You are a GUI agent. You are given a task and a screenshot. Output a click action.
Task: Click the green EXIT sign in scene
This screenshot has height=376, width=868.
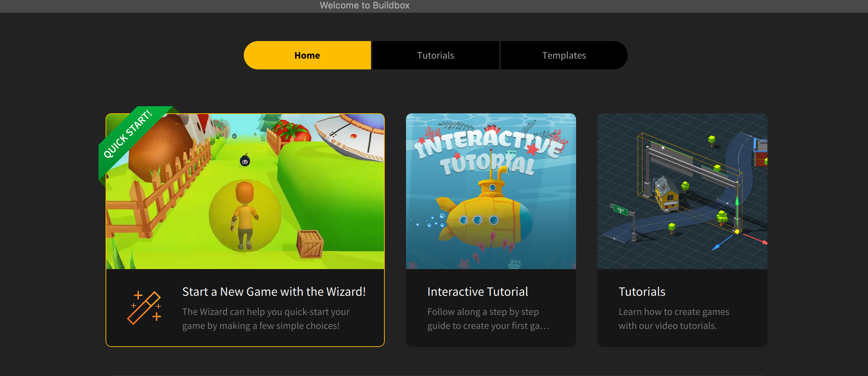tap(621, 210)
